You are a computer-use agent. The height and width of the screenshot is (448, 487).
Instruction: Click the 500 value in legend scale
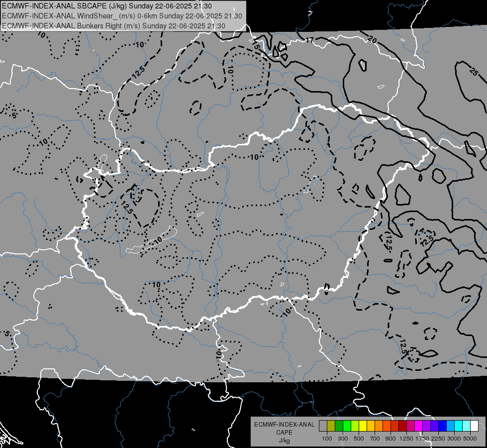(x=359, y=439)
